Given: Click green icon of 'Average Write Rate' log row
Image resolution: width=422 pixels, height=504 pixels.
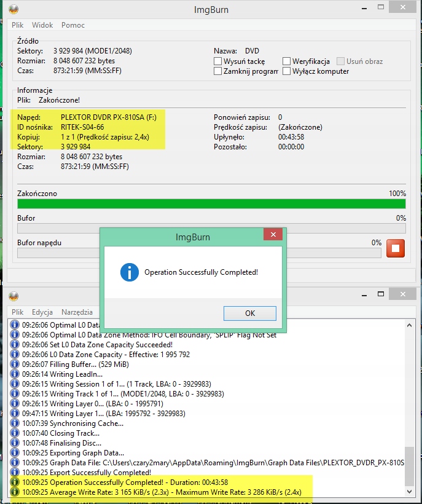Looking at the screenshot, I should [x=15, y=492].
